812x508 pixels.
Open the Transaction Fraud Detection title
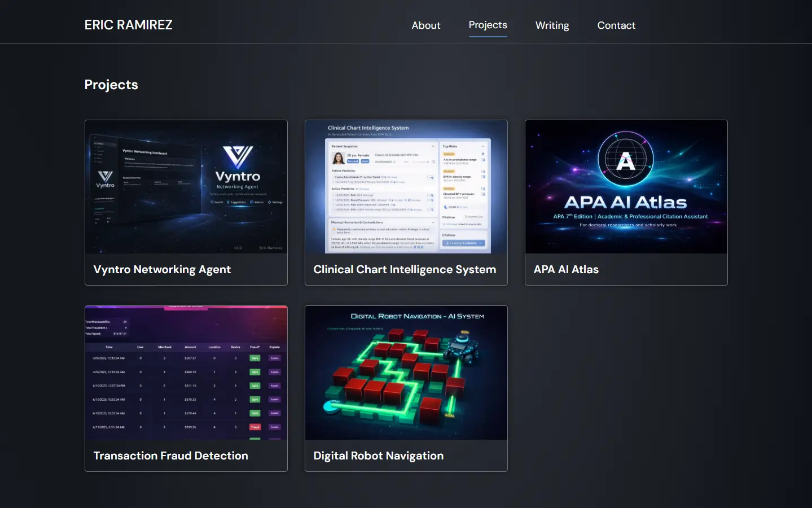coord(170,456)
